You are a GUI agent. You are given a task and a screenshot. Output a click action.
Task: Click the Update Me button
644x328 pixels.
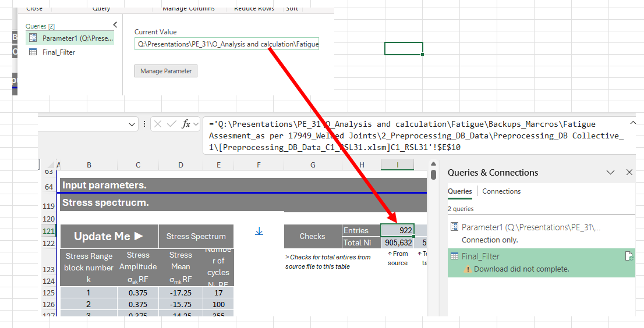(109, 236)
